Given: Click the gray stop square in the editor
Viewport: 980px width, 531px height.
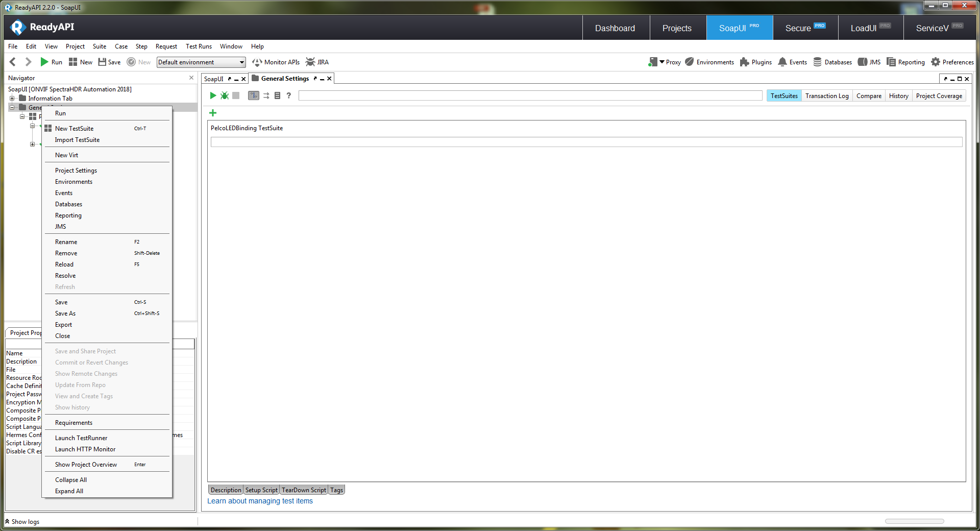Looking at the screenshot, I should 236,95.
